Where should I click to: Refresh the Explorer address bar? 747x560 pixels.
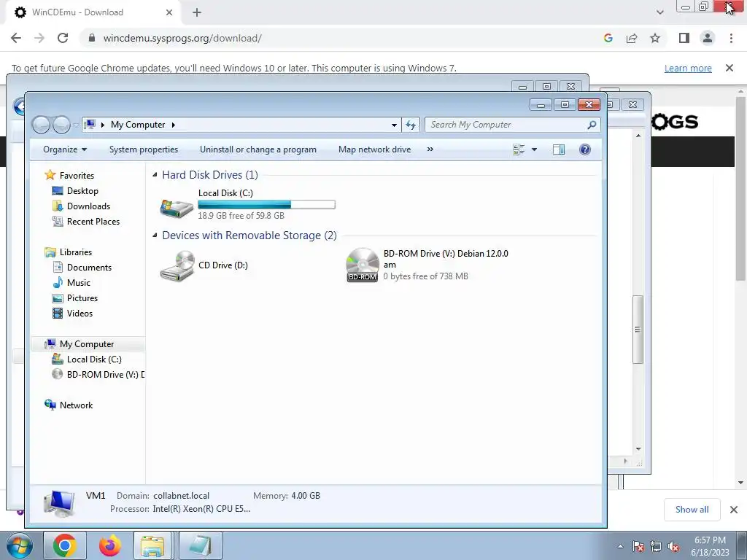pyautogui.click(x=411, y=125)
